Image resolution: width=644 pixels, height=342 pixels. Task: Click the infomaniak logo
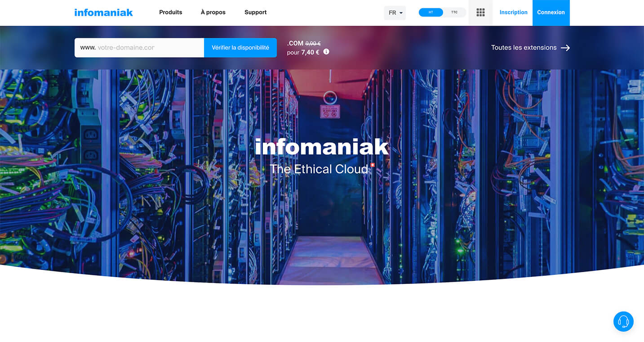[103, 12]
